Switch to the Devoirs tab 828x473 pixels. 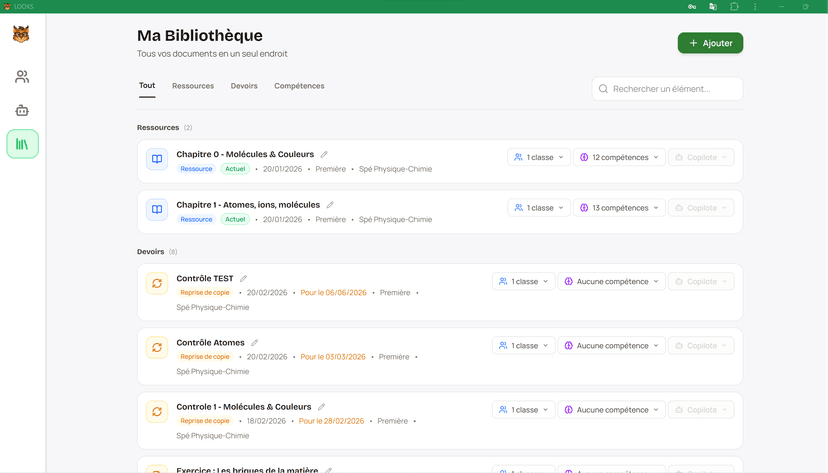244,86
